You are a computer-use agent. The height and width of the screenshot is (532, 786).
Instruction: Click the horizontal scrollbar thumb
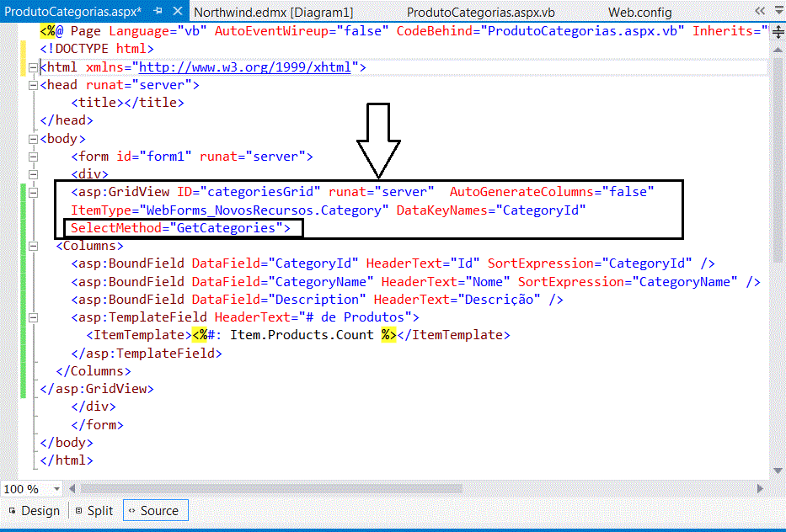pos(271,488)
